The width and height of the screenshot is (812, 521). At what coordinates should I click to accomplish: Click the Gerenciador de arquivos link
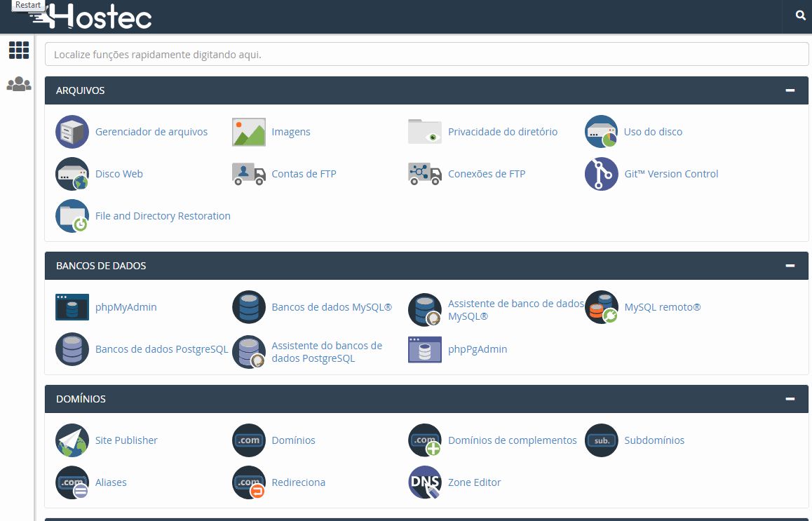point(151,132)
